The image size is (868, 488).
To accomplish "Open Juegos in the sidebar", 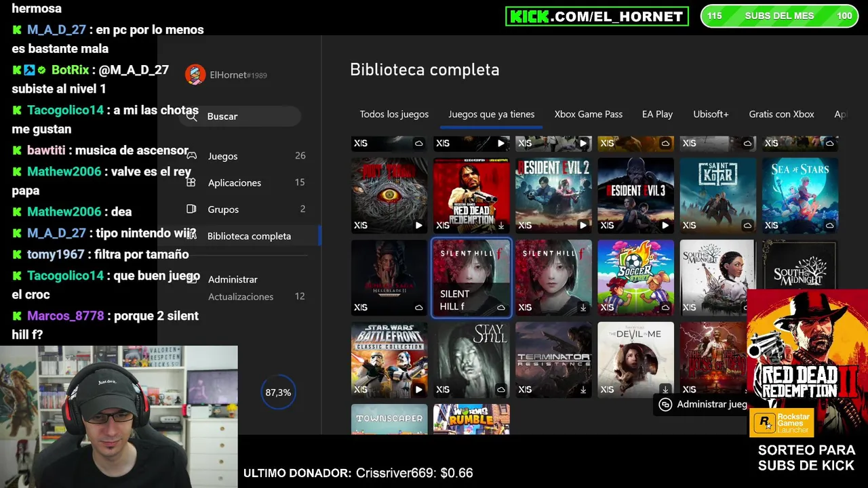I will [x=245, y=156].
